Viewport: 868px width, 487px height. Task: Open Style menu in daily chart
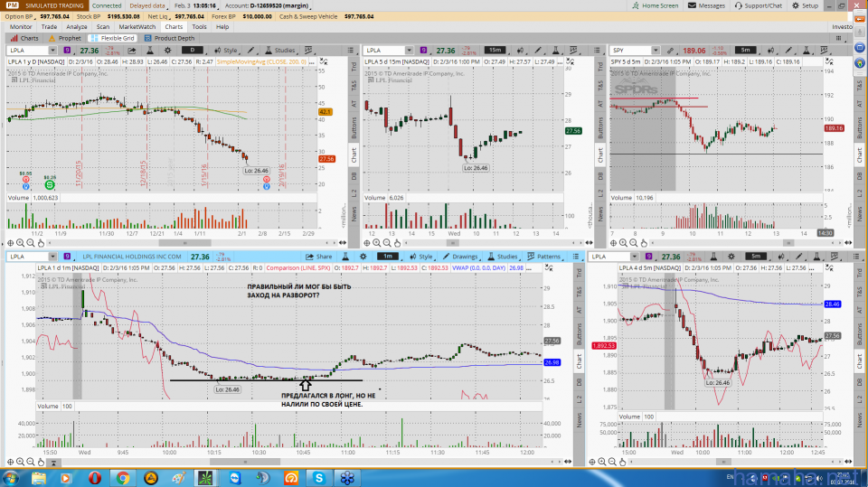226,51
